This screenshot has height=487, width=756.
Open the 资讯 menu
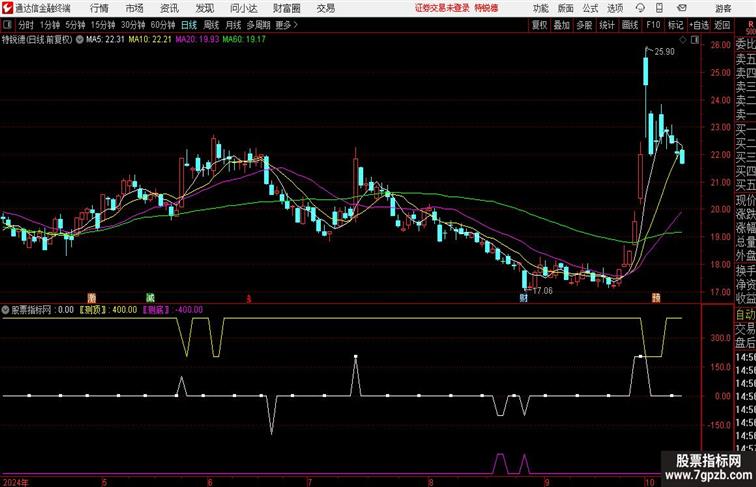click(x=169, y=8)
